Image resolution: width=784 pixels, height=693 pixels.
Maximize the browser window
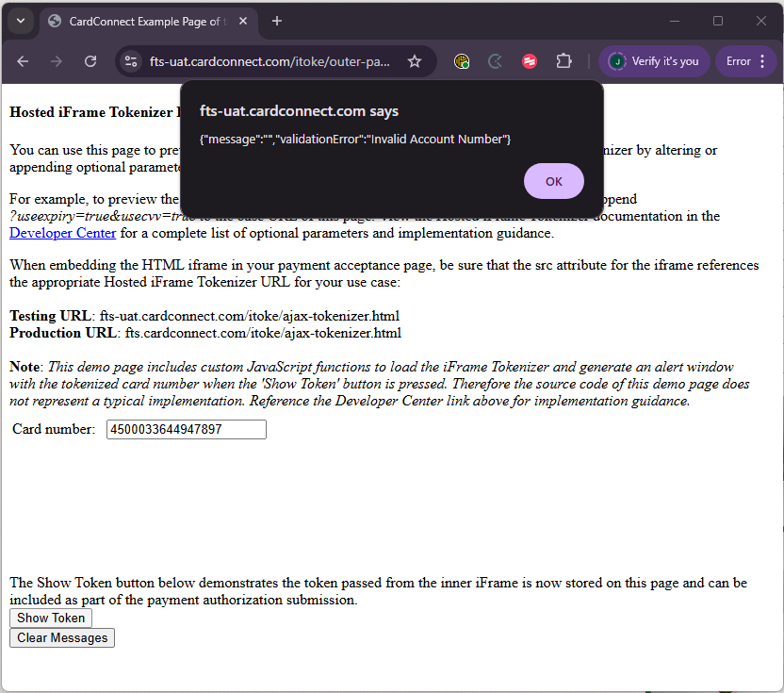coord(718,21)
